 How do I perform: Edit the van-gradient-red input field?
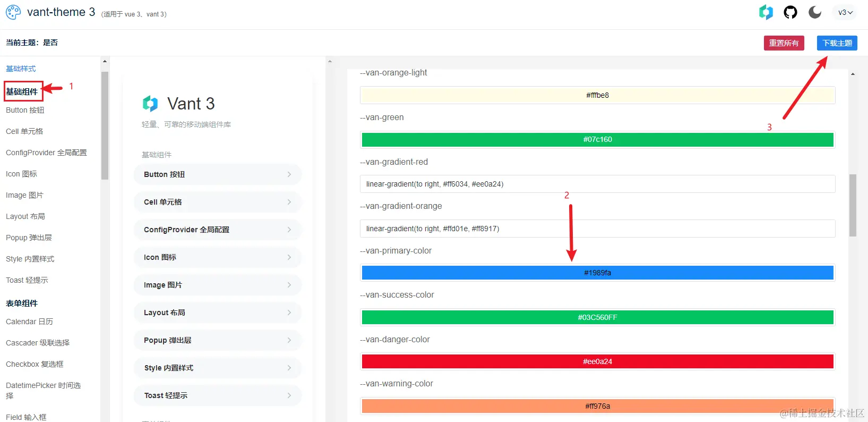click(x=598, y=184)
